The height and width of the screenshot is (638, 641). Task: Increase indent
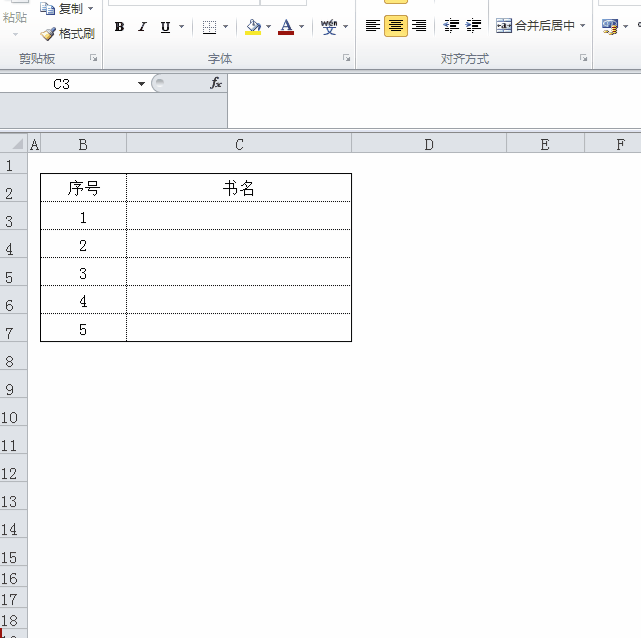click(x=473, y=26)
